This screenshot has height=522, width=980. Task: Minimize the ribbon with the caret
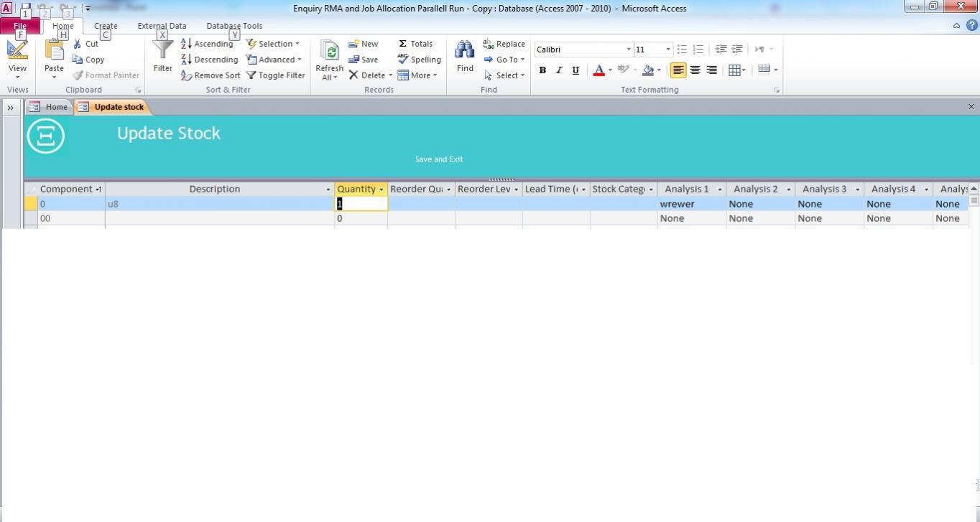pyautogui.click(x=956, y=26)
